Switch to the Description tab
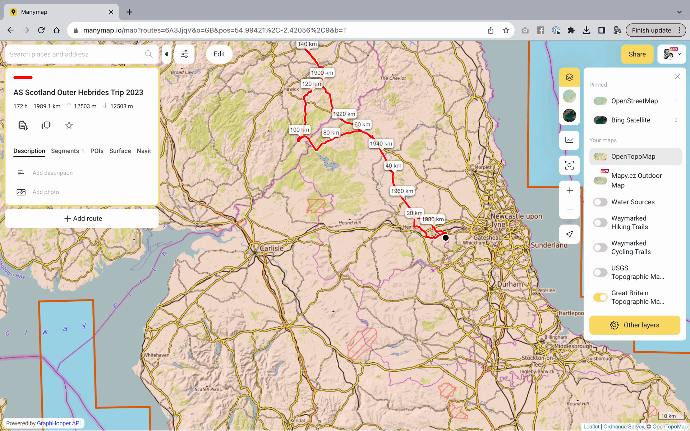The width and height of the screenshot is (690, 431). 29,151
